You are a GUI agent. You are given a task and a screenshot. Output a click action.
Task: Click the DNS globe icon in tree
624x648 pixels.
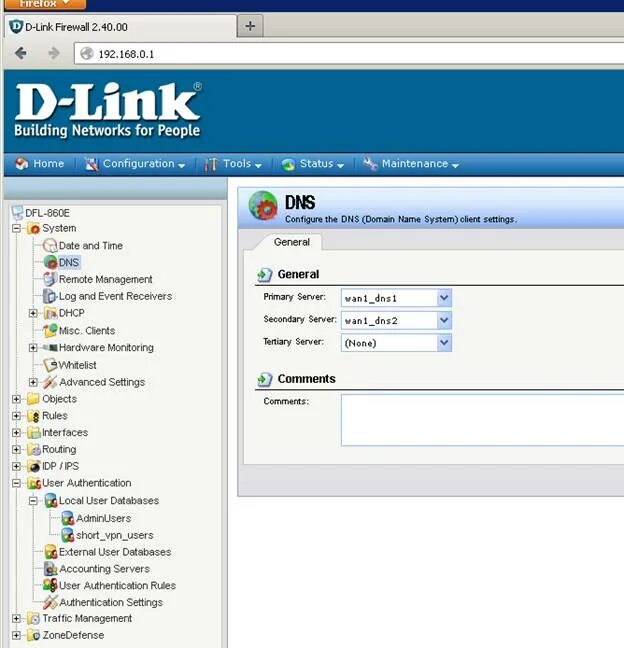[50, 262]
